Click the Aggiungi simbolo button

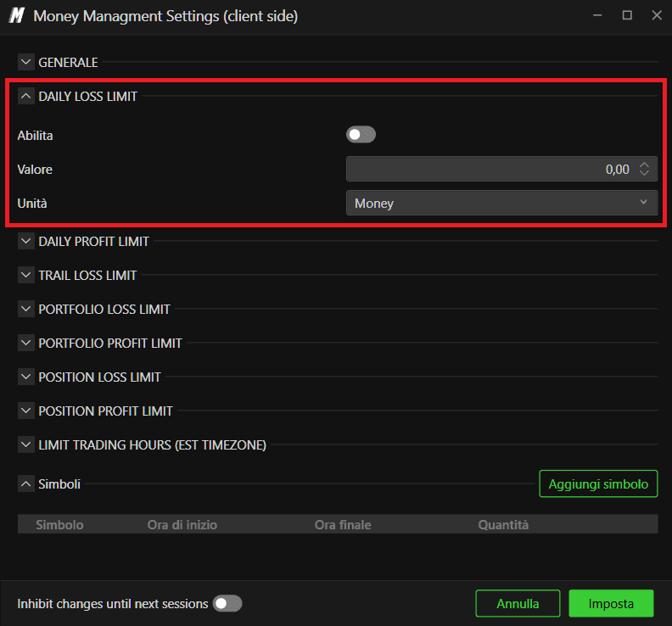coord(598,483)
